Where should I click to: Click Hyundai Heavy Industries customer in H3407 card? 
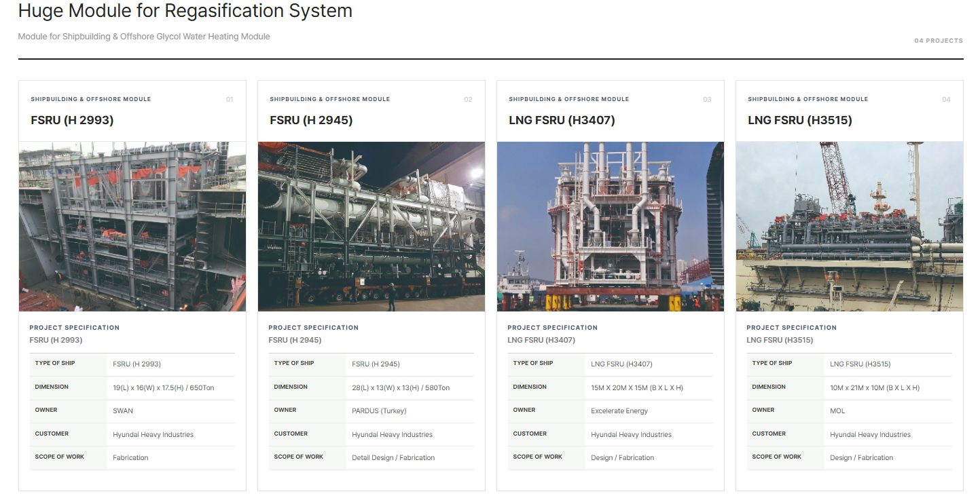[631, 435]
